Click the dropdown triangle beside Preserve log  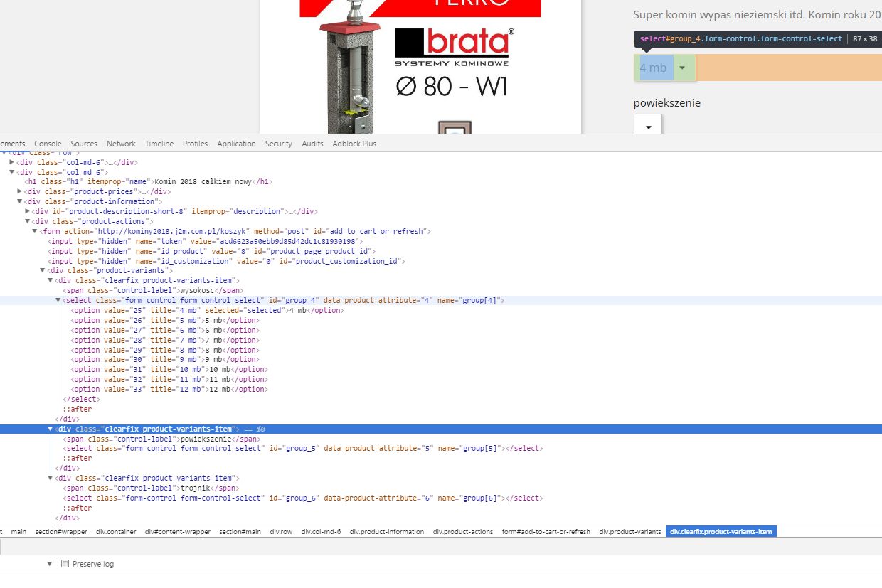(50, 564)
